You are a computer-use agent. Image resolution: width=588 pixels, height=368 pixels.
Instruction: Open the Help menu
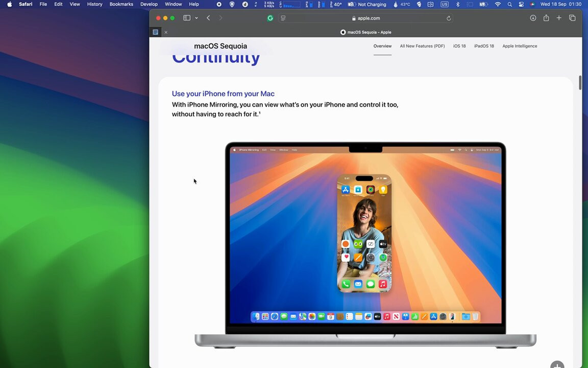(194, 5)
